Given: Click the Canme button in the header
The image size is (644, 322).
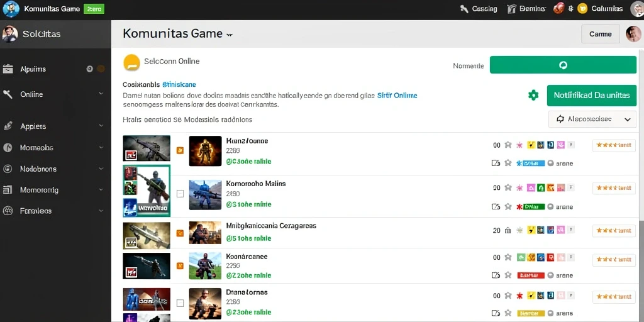Looking at the screenshot, I should (601, 34).
